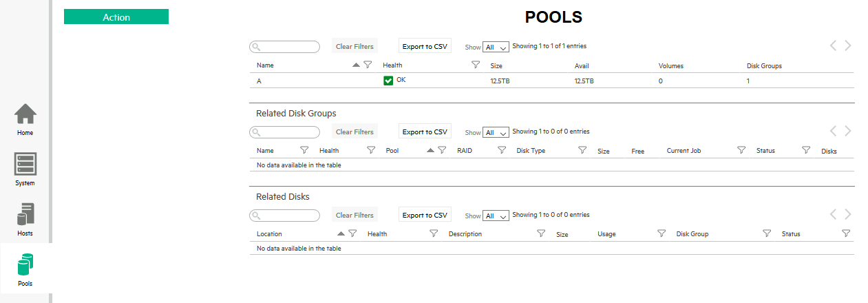Go to previous page of Pools table

833,45
